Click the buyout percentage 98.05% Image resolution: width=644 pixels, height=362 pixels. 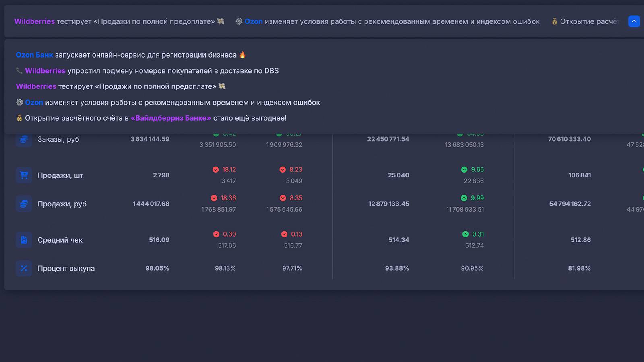pos(157,268)
